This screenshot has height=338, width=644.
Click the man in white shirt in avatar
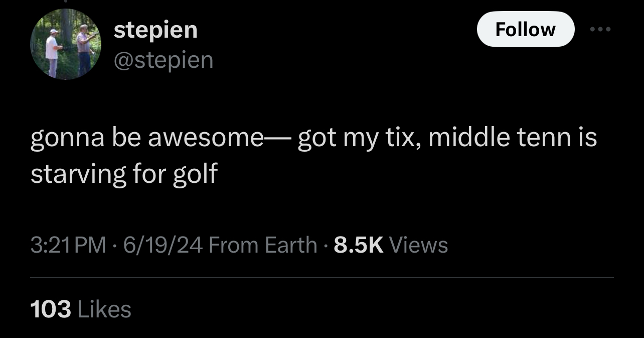[x=53, y=53]
